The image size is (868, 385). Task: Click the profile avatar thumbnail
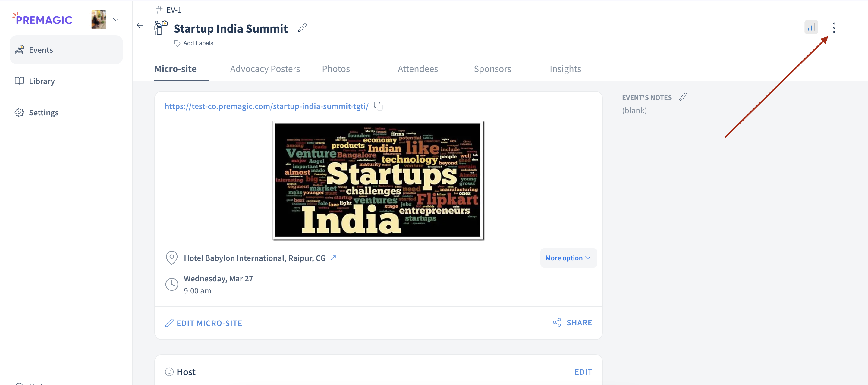(x=99, y=20)
